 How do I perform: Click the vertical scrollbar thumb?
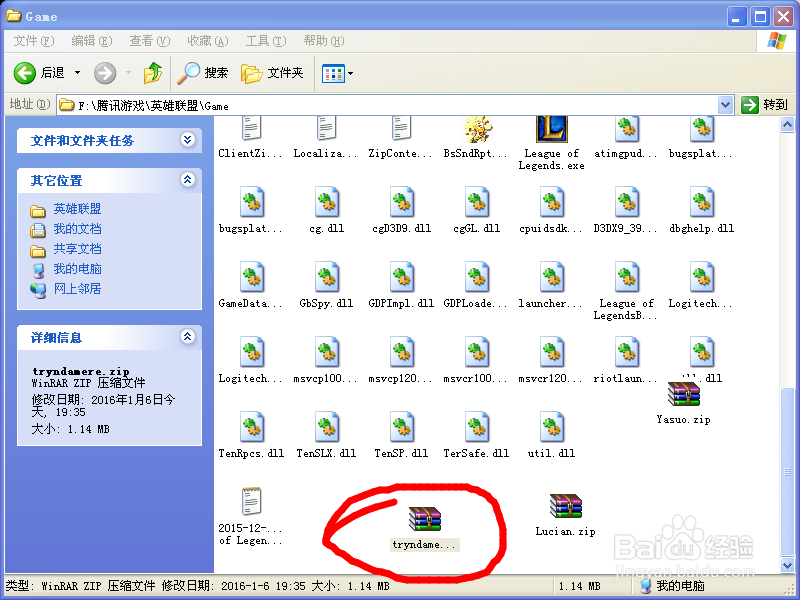pos(787,472)
